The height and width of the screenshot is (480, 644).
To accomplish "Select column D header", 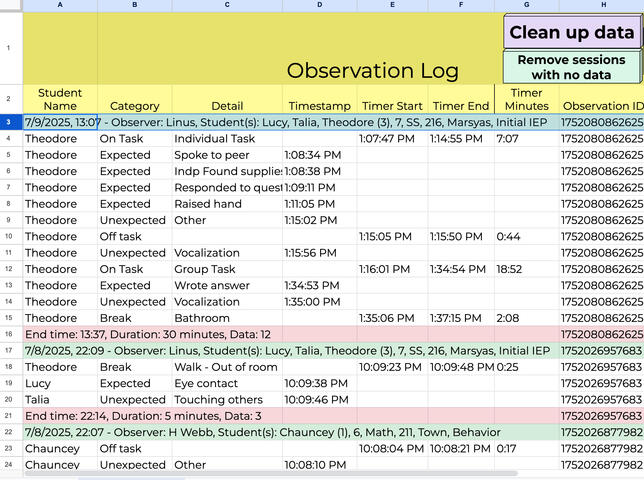I will (319, 5).
